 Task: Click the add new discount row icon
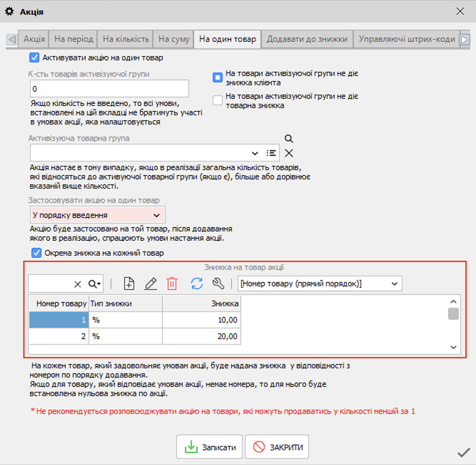(x=129, y=284)
